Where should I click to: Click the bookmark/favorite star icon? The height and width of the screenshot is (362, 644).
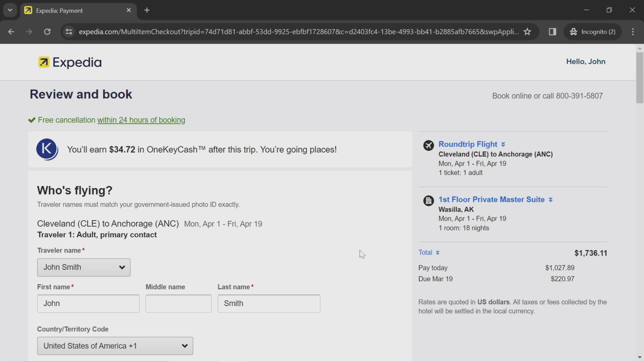click(x=527, y=31)
